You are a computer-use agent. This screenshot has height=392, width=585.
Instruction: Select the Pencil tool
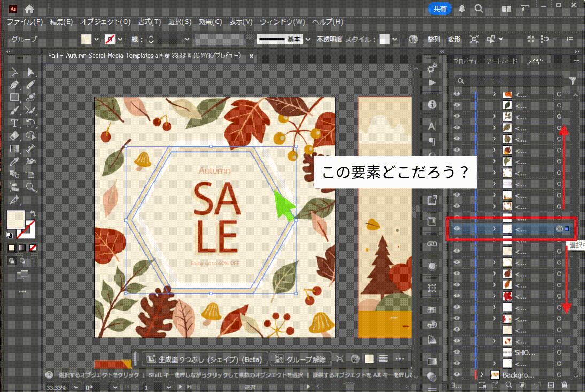[30, 84]
